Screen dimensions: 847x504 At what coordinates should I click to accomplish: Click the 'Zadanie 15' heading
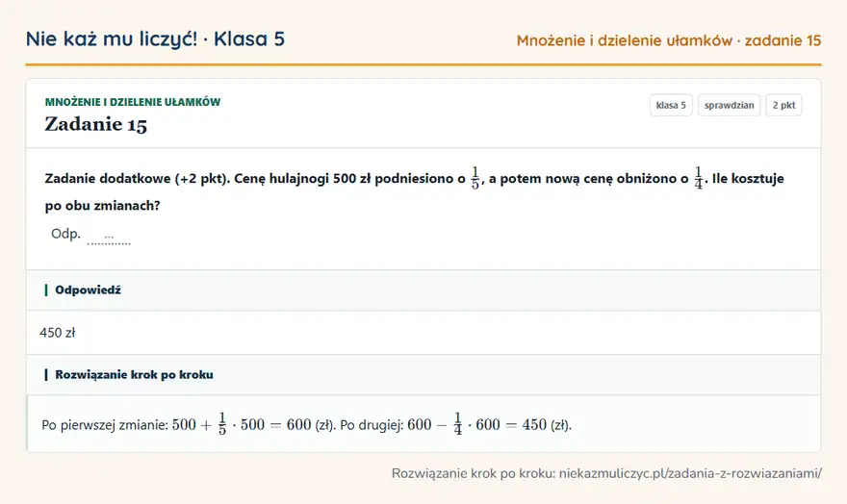[x=95, y=125]
